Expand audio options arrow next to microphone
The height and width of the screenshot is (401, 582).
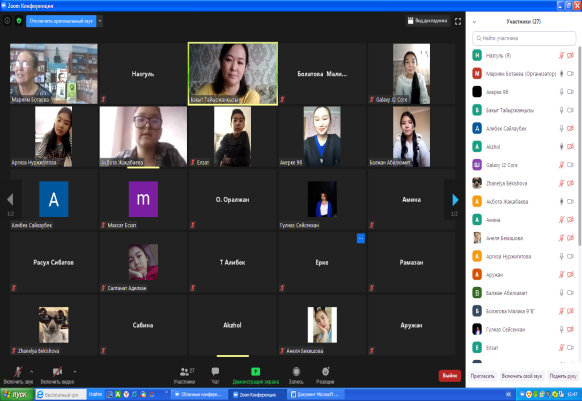[x=32, y=371]
